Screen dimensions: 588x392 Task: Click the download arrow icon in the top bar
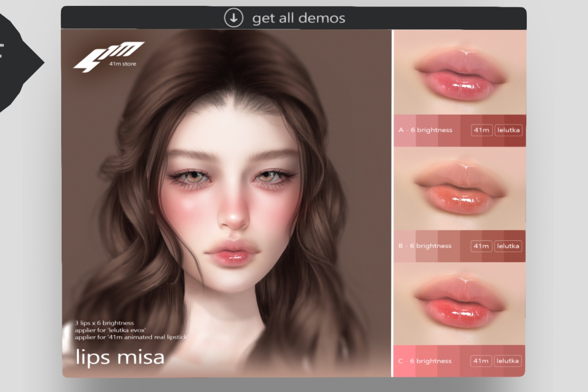tap(234, 18)
